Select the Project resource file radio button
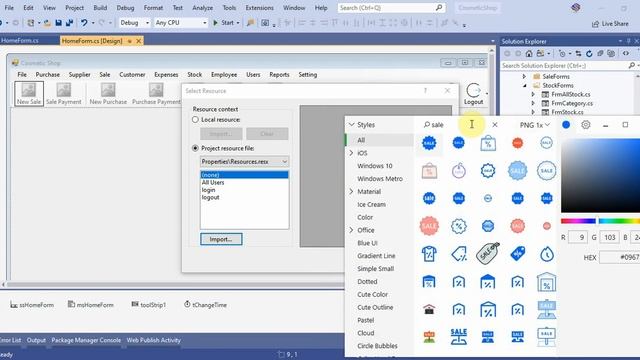640x360 pixels. coord(195,148)
